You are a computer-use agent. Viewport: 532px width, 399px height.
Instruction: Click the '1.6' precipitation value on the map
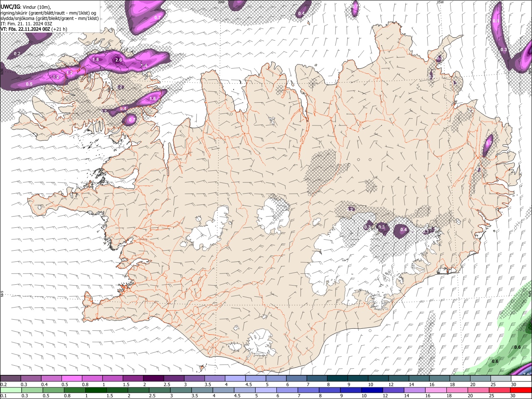[x=153, y=99]
